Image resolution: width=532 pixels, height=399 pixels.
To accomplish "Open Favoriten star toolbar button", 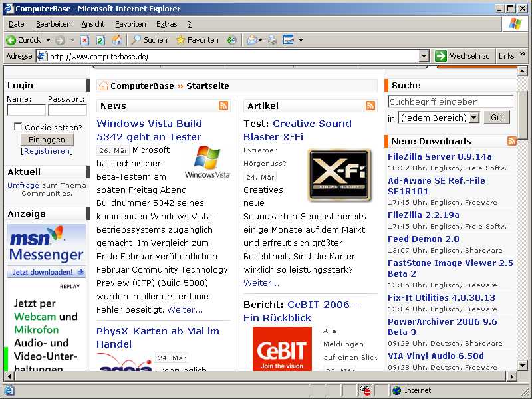I will (197, 40).
